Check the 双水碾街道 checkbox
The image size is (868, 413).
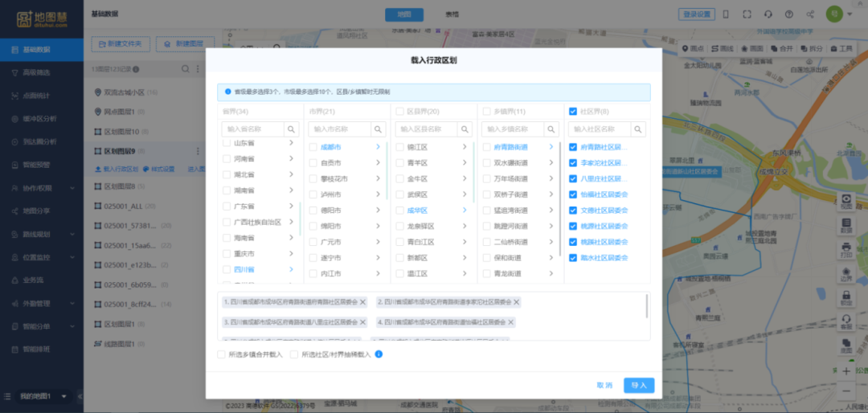486,162
